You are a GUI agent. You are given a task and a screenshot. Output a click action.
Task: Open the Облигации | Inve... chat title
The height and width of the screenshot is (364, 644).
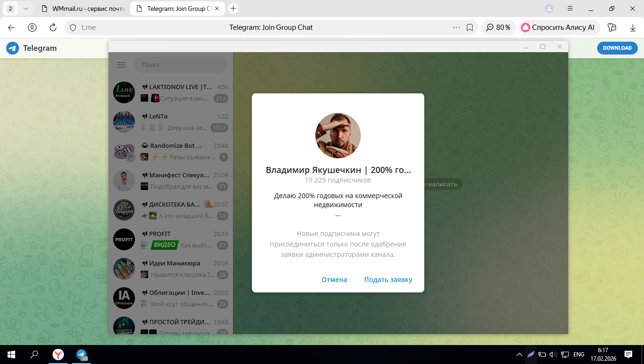pyautogui.click(x=180, y=293)
